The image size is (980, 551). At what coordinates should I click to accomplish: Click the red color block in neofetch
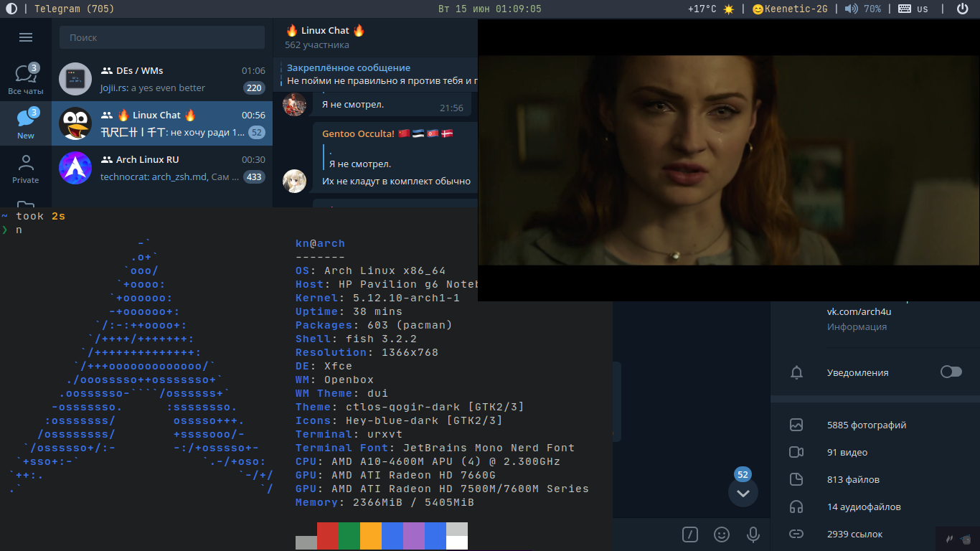[x=328, y=536]
